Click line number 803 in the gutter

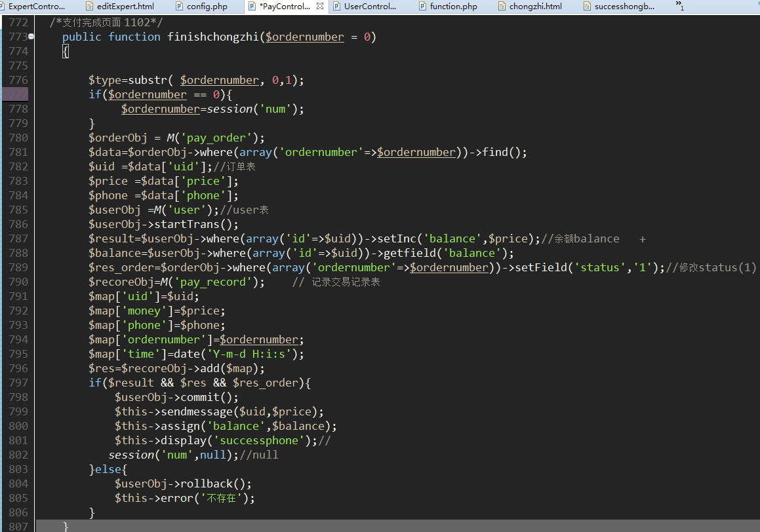pyautogui.click(x=18, y=469)
